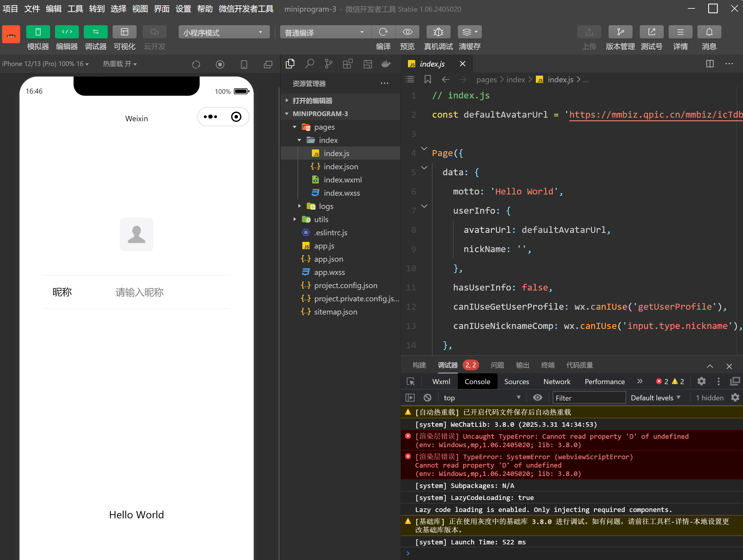Expand the opened editors (打开的编辑器) section
743x560 pixels.
pos(340,101)
